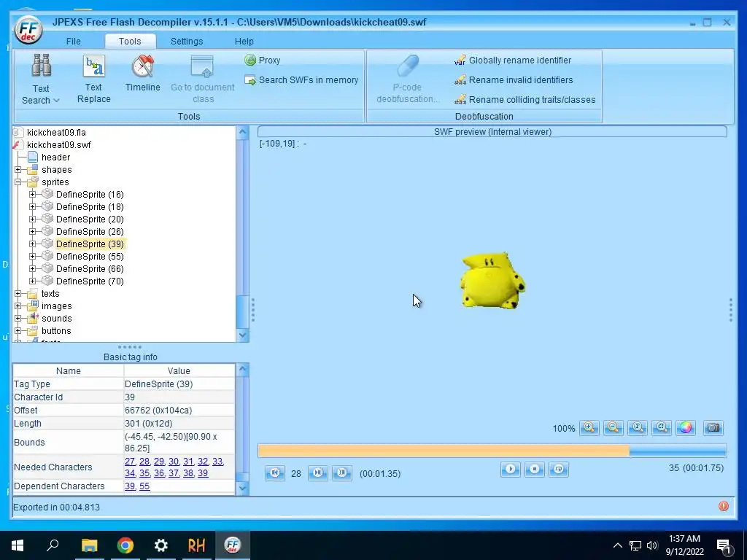Select the kickcheat09.swf file node
The image size is (747, 560).
58,145
